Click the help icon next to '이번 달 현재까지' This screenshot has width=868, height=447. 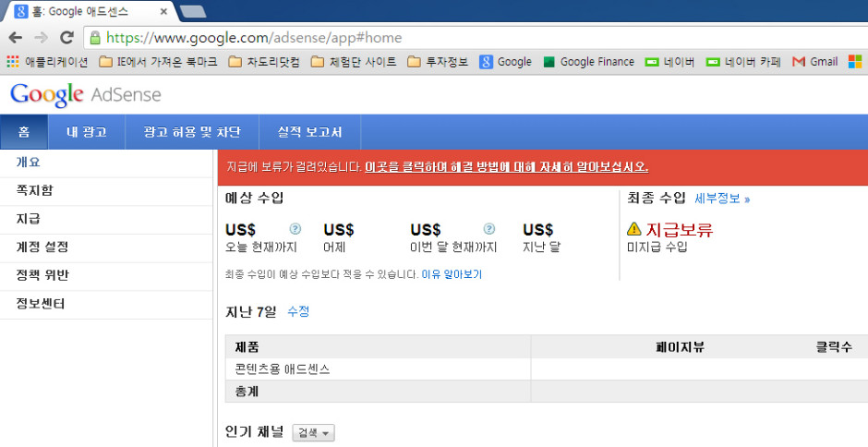(488, 229)
